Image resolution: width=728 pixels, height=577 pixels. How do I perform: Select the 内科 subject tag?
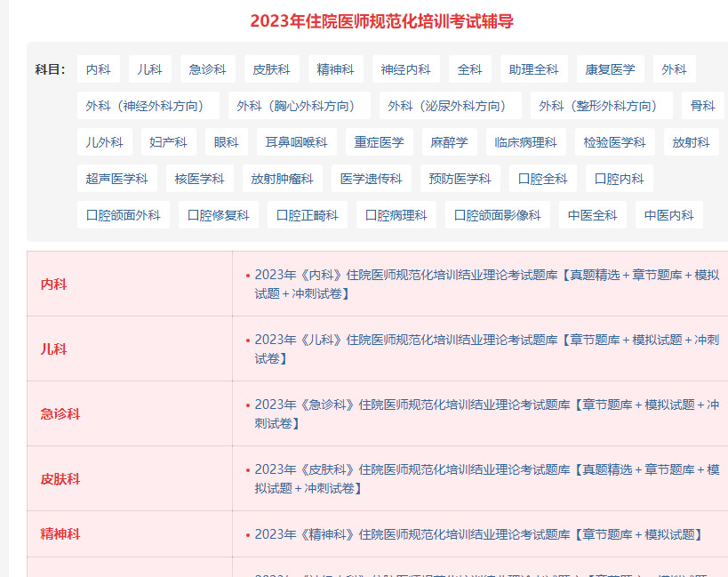click(99, 69)
